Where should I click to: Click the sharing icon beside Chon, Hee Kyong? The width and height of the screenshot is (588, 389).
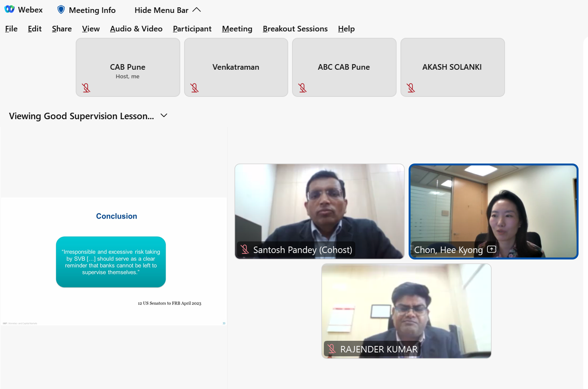[492, 249]
